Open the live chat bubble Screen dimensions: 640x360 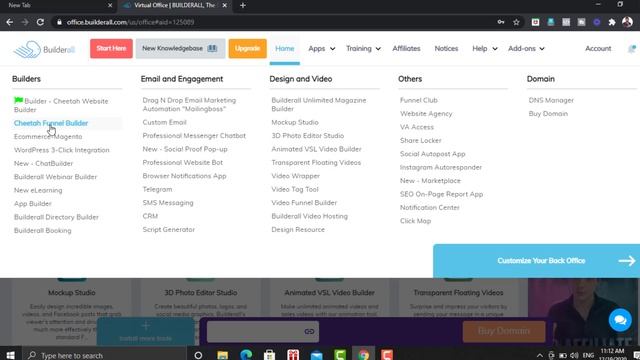[x=620, y=320]
